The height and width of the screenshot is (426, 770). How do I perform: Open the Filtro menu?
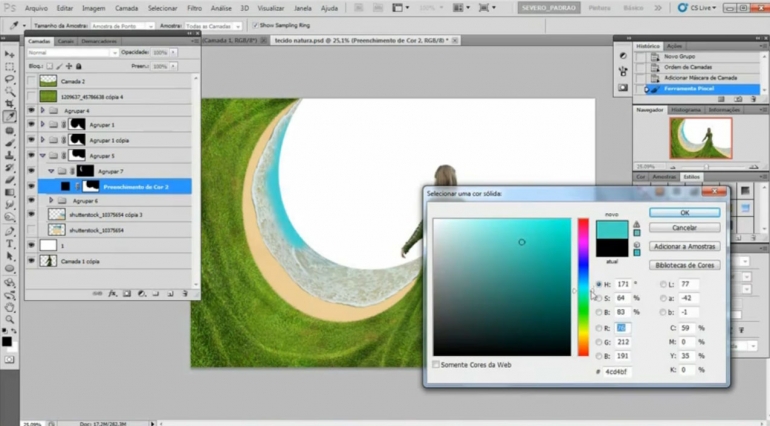[194, 8]
